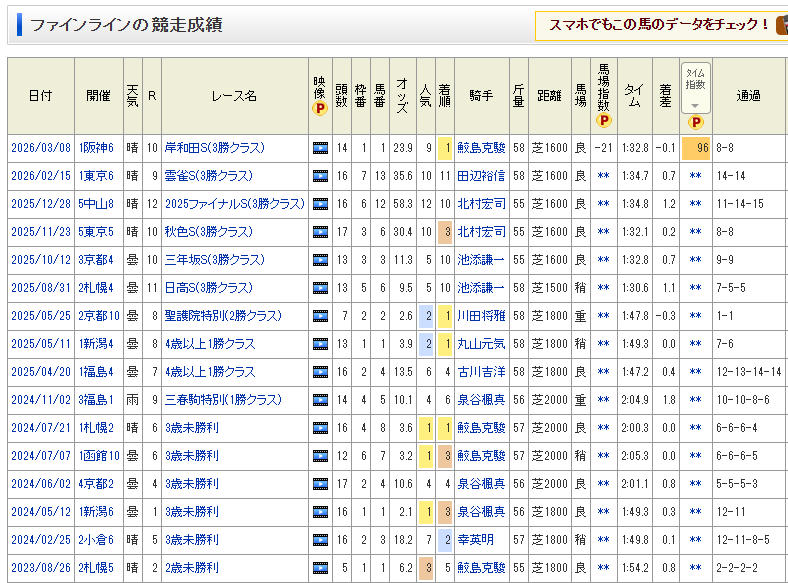
Task: Play video for 聖護院特別(2勝クラス) race
Action: [320, 316]
